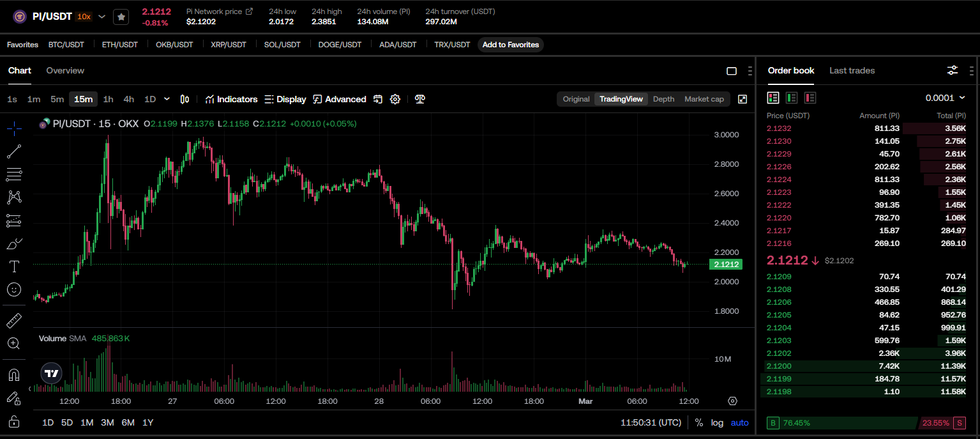Screen dimensions: 980x439
Task: Switch chart view to Market cap
Action: click(704, 99)
